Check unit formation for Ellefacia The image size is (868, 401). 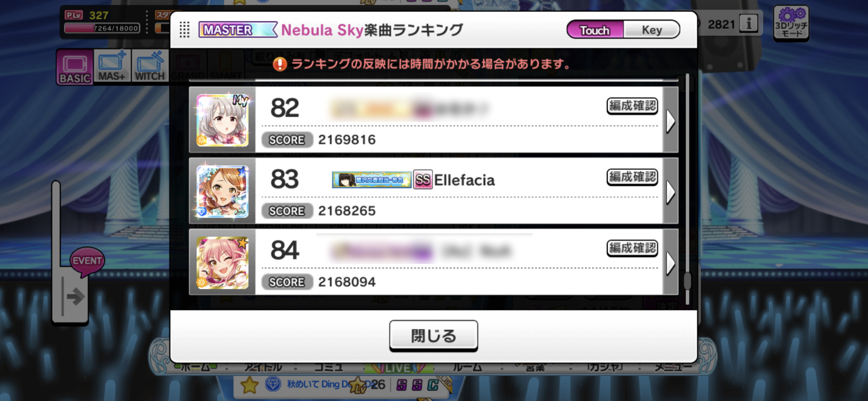(x=632, y=177)
